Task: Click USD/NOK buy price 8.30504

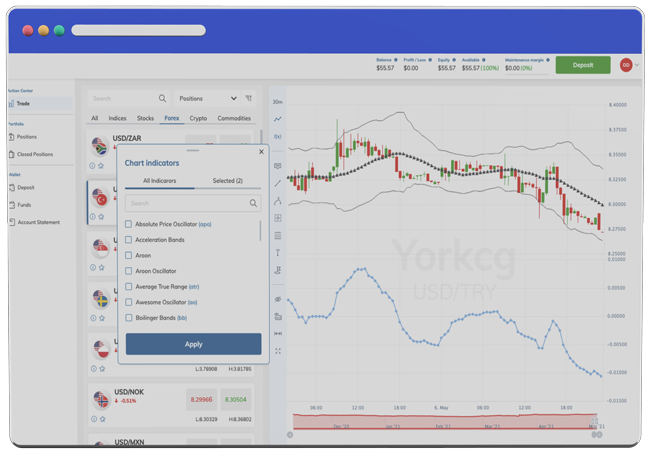Action: [x=235, y=399]
